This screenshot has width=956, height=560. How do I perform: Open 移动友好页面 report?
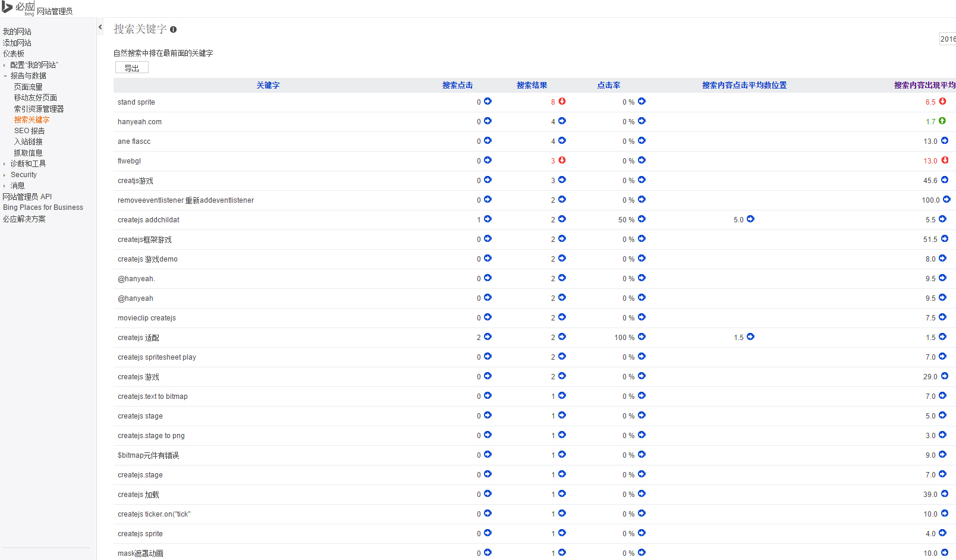(36, 97)
